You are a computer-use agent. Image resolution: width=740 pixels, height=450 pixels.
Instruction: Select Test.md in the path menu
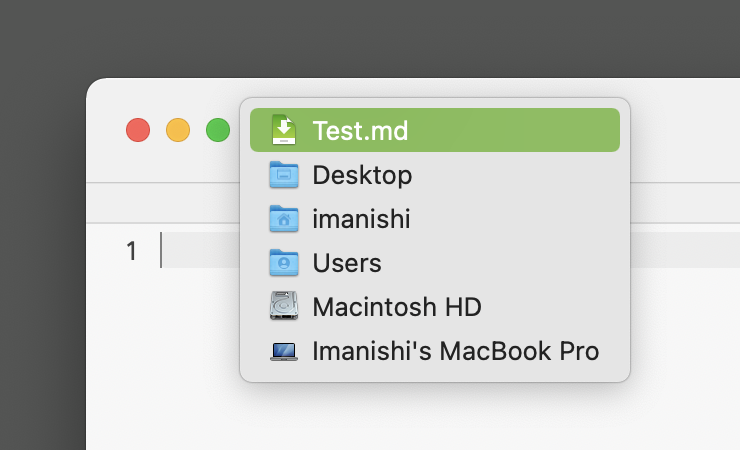[x=435, y=130]
